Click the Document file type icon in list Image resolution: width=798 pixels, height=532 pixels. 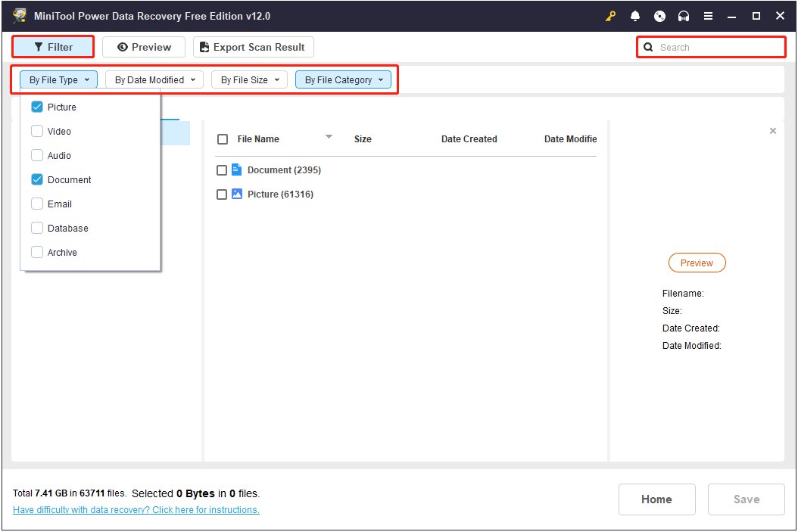tap(236, 170)
